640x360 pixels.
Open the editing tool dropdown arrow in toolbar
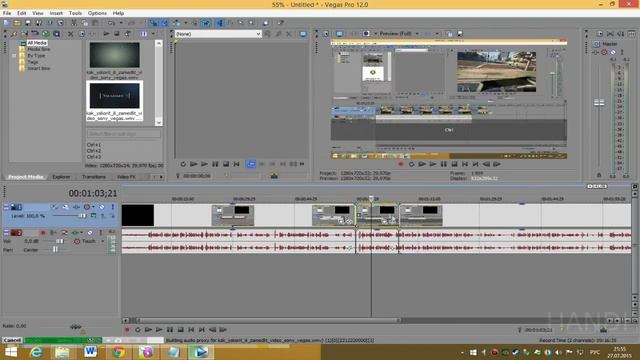tap(186, 23)
